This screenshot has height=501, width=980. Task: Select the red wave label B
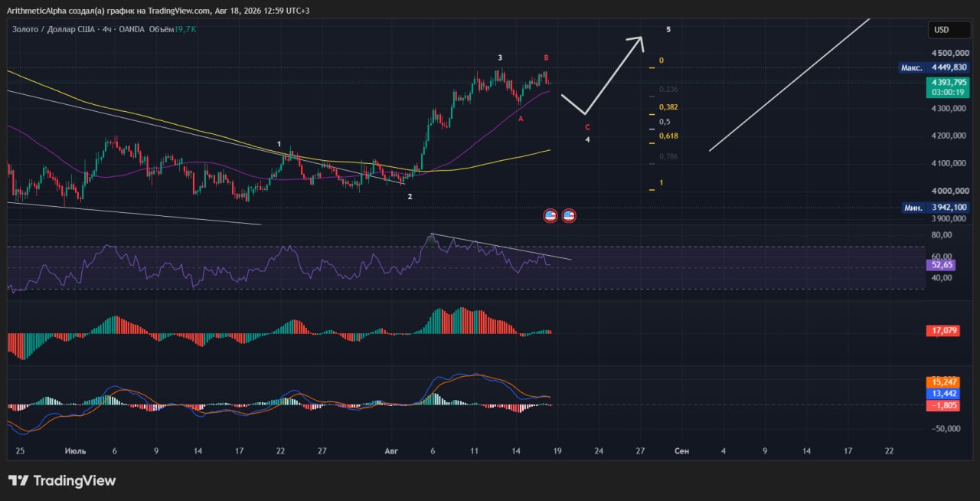546,57
